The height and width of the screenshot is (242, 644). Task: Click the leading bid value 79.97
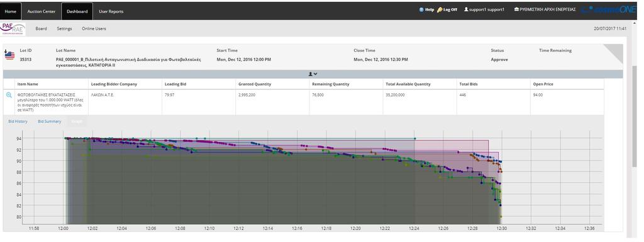pos(169,95)
